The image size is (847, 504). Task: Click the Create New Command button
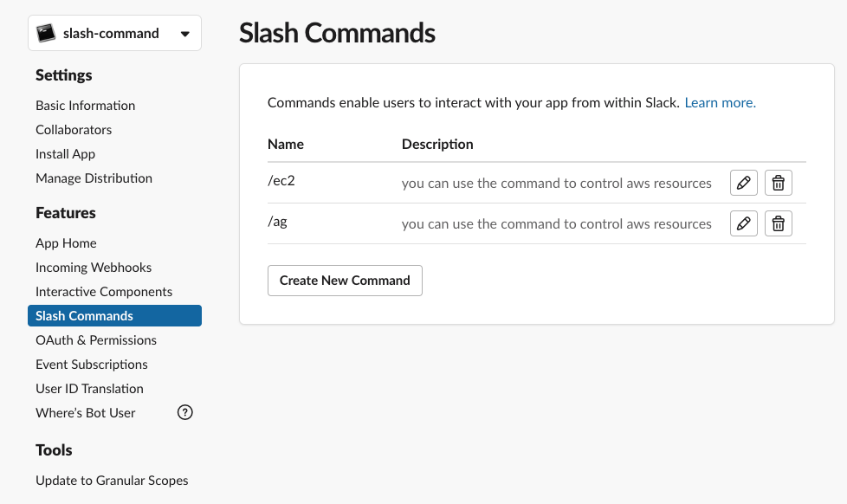click(345, 281)
